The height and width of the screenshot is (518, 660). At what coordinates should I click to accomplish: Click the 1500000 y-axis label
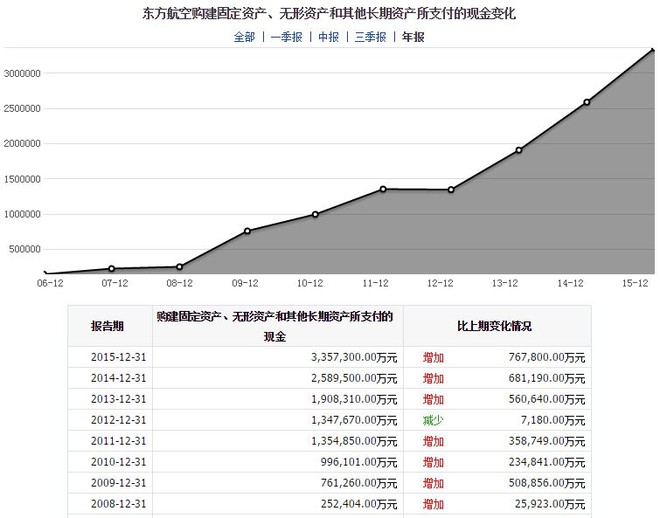22,179
